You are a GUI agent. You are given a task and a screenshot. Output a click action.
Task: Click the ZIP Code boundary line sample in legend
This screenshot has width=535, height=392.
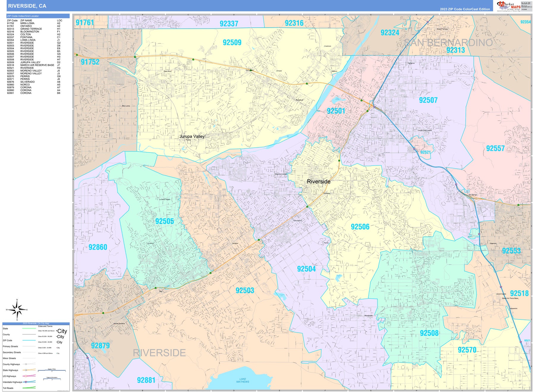coord(29,340)
